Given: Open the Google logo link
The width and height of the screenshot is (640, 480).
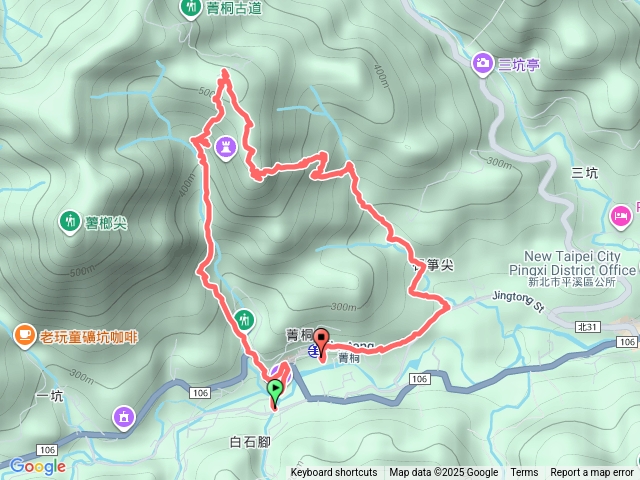Looking at the screenshot, I should coord(37,466).
